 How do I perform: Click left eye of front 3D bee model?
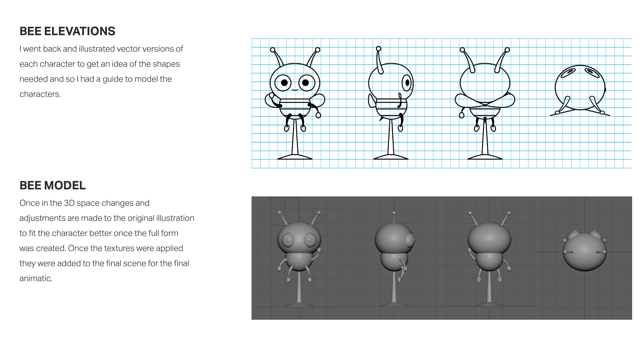[x=289, y=239]
